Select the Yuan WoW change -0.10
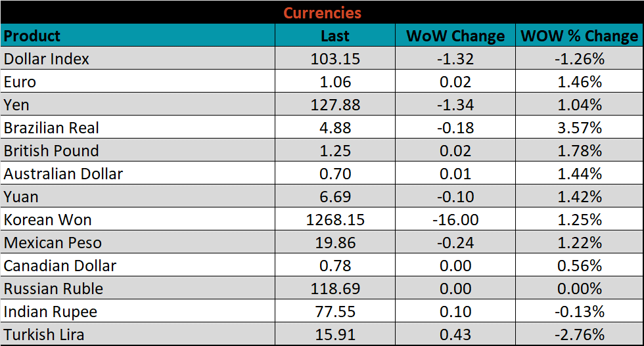This screenshot has width=644, height=346. click(455, 197)
